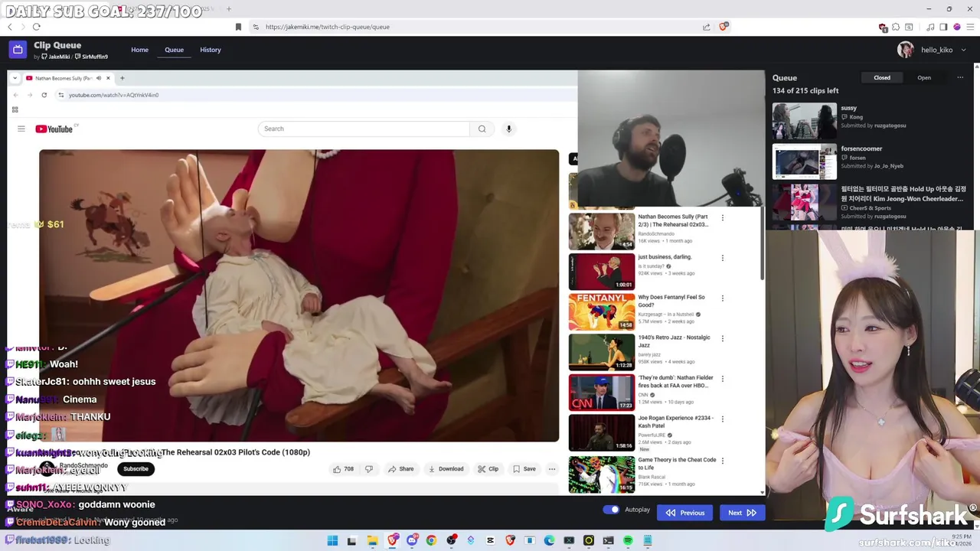The image size is (980, 551).
Task: Open the browser extensions puzzle icon
Action: point(896,27)
